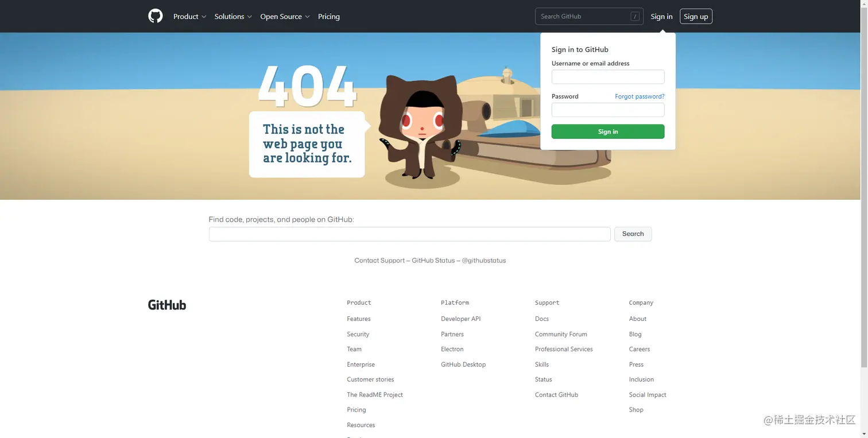Open Careers footer link
Image resolution: width=868 pixels, height=438 pixels.
640,349
